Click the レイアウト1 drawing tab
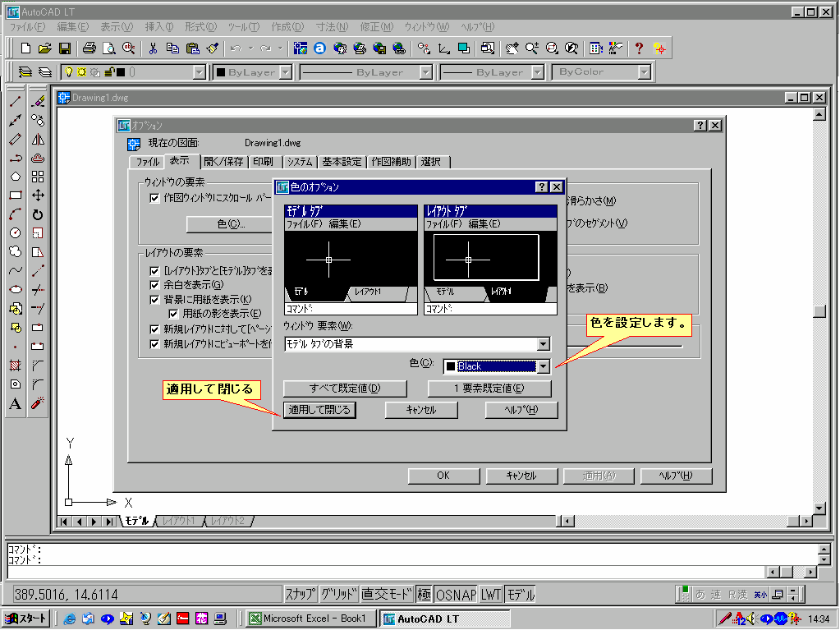840x630 pixels. [179, 521]
